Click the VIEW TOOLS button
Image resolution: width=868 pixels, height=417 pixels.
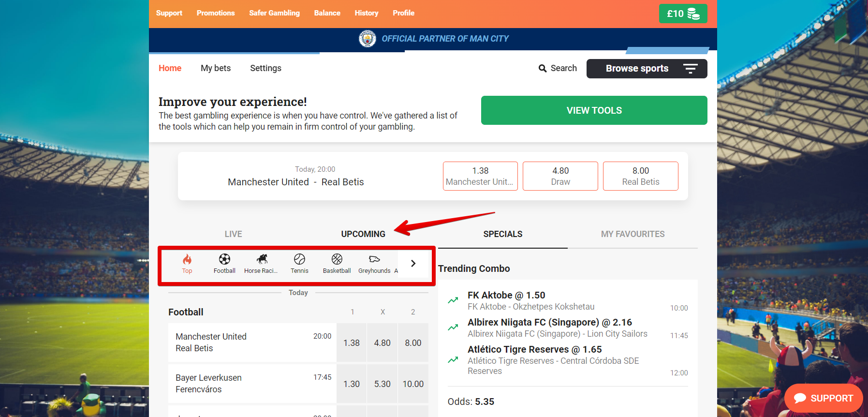click(x=594, y=110)
